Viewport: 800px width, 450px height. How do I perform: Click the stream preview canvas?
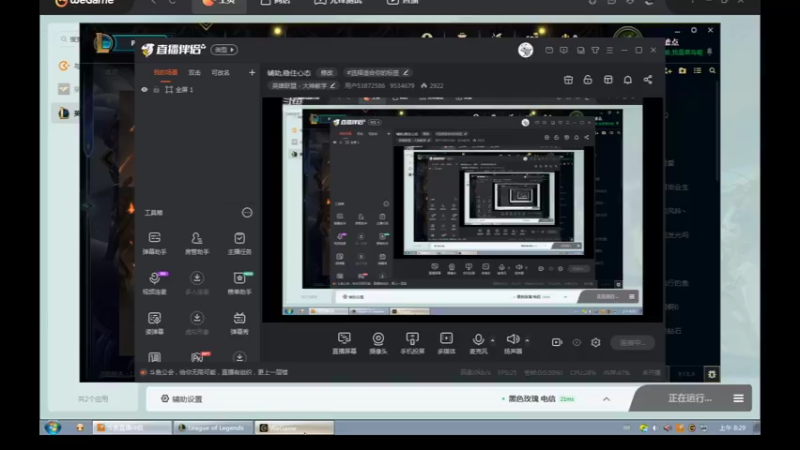coord(462,210)
